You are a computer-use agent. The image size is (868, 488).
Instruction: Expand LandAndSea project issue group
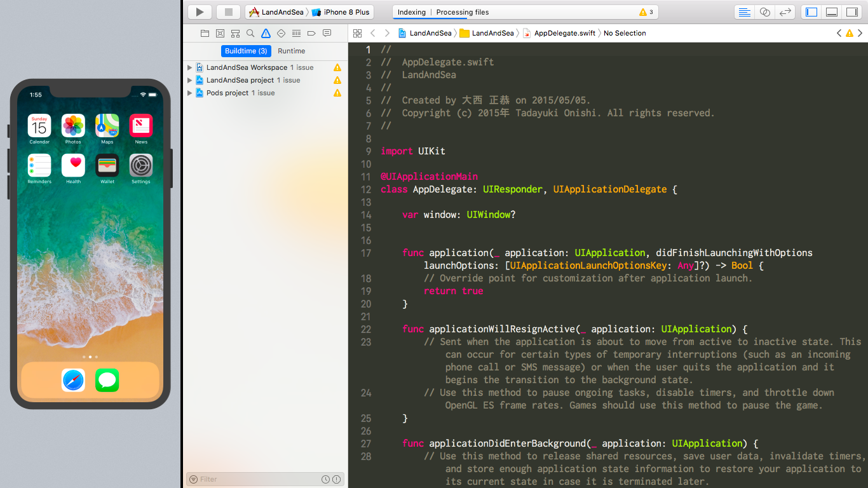pyautogui.click(x=189, y=80)
